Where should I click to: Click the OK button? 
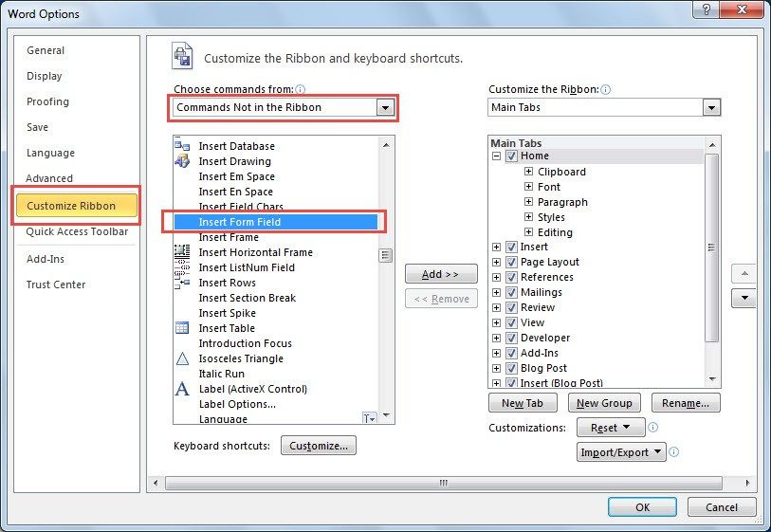click(x=642, y=507)
